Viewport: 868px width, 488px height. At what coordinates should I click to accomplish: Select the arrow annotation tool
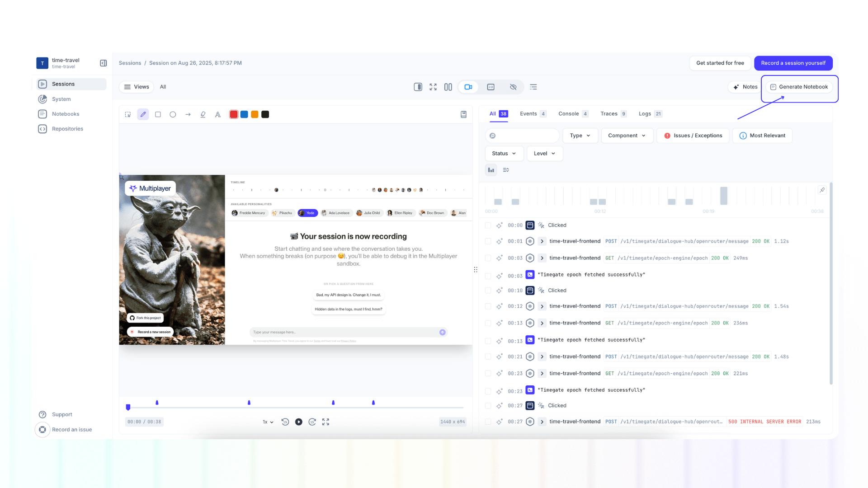188,114
